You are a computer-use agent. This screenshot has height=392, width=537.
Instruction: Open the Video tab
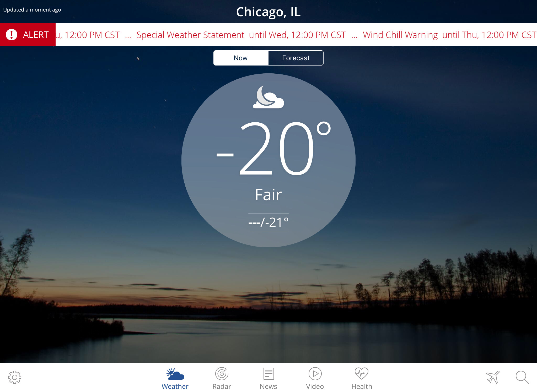315,378
